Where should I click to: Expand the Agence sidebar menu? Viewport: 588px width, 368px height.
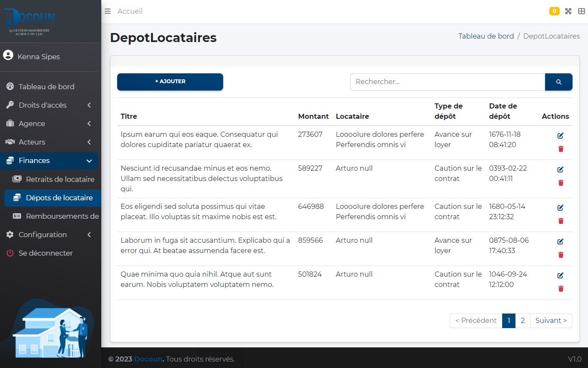click(x=49, y=124)
